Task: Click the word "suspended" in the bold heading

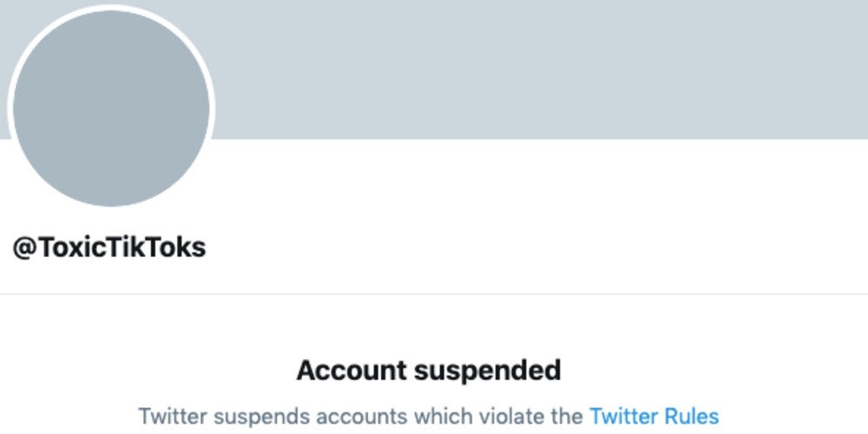Action: click(488, 371)
